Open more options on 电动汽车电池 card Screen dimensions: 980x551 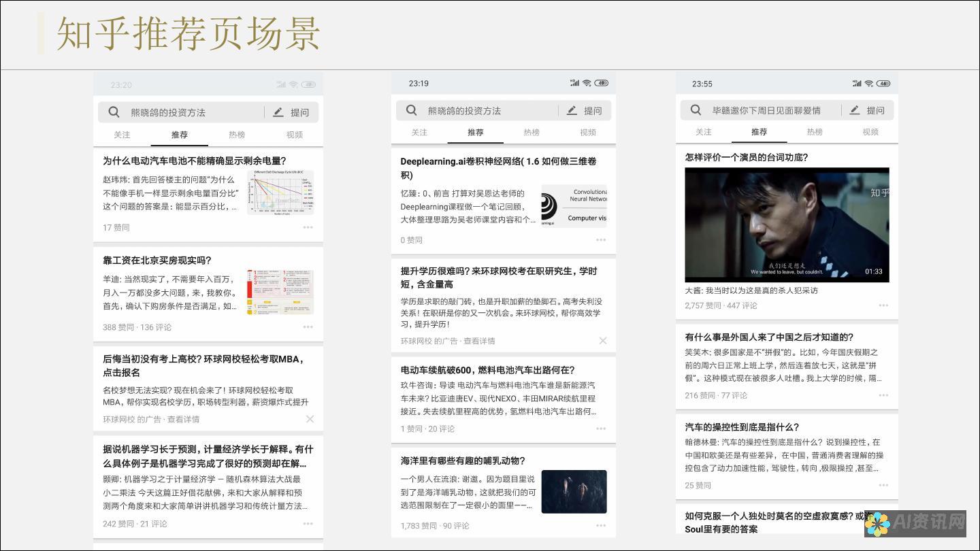point(308,227)
